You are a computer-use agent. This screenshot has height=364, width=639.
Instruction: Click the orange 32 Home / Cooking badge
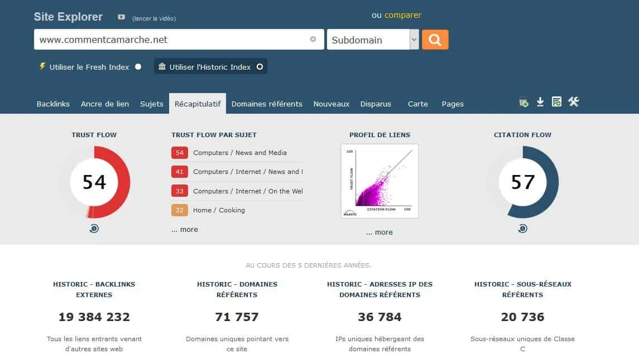(x=179, y=210)
